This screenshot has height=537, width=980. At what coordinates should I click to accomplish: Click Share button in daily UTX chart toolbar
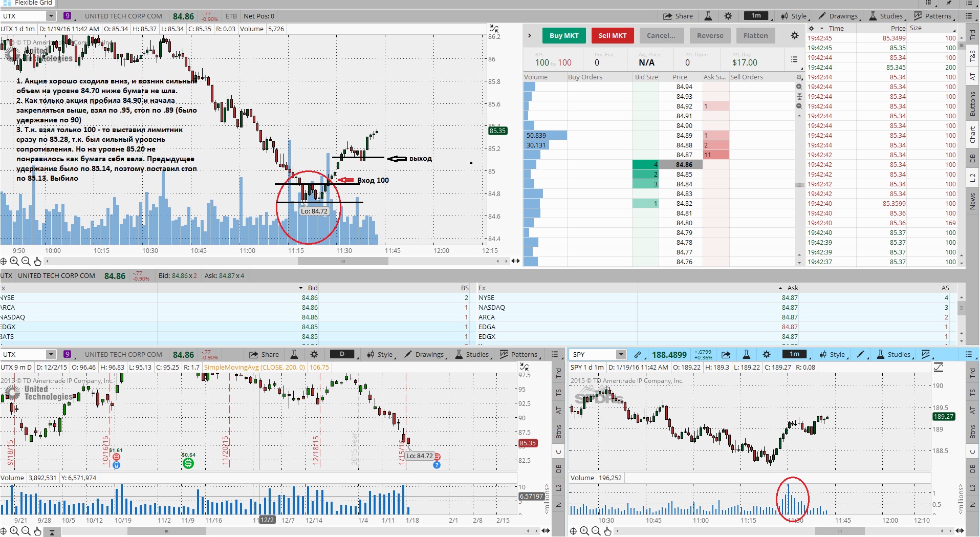click(x=264, y=355)
